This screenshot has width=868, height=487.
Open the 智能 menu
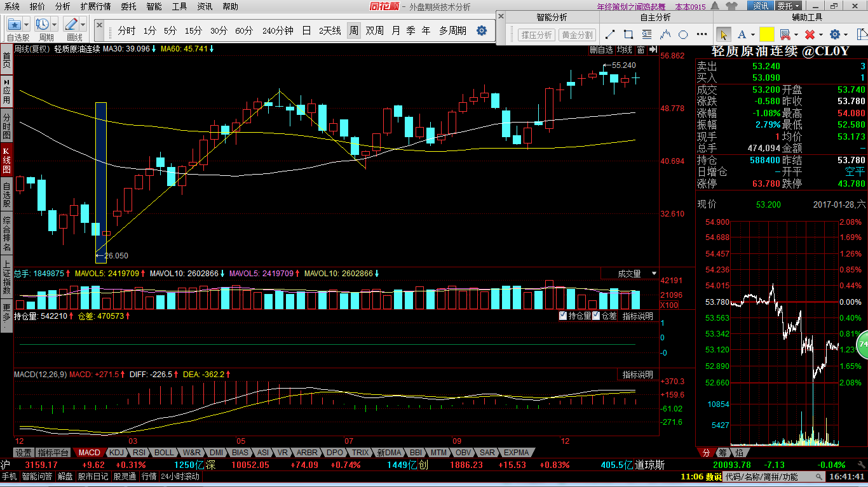[154, 6]
